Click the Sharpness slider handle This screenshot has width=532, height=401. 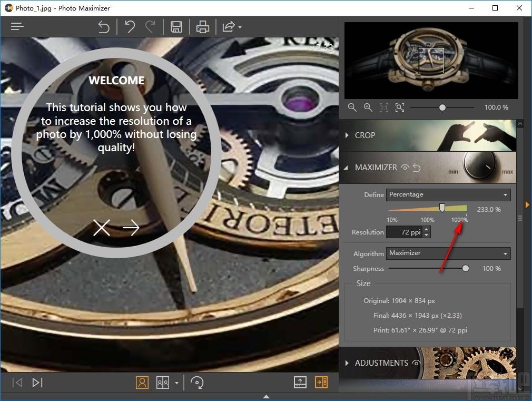[x=466, y=269]
